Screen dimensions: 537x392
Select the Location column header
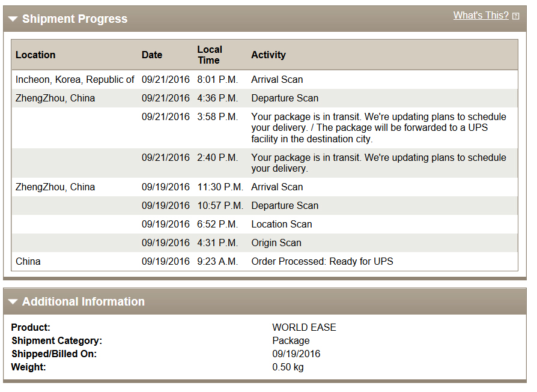[x=35, y=55]
